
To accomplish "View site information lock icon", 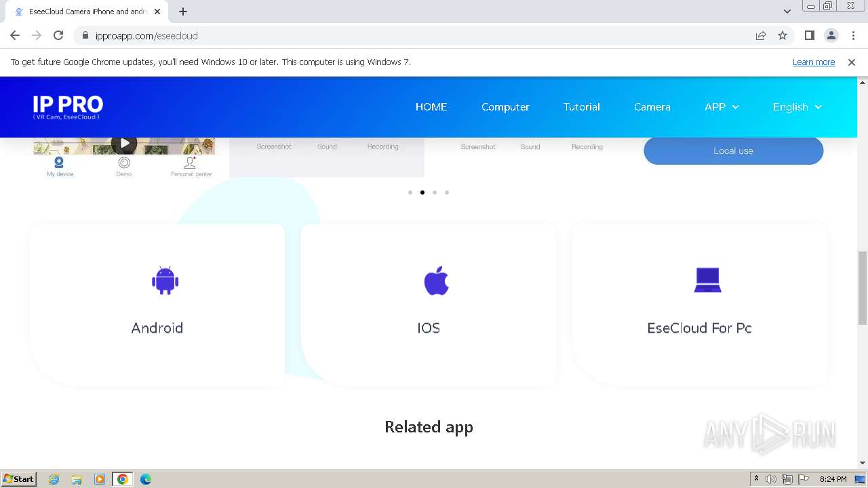I will click(85, 35).
